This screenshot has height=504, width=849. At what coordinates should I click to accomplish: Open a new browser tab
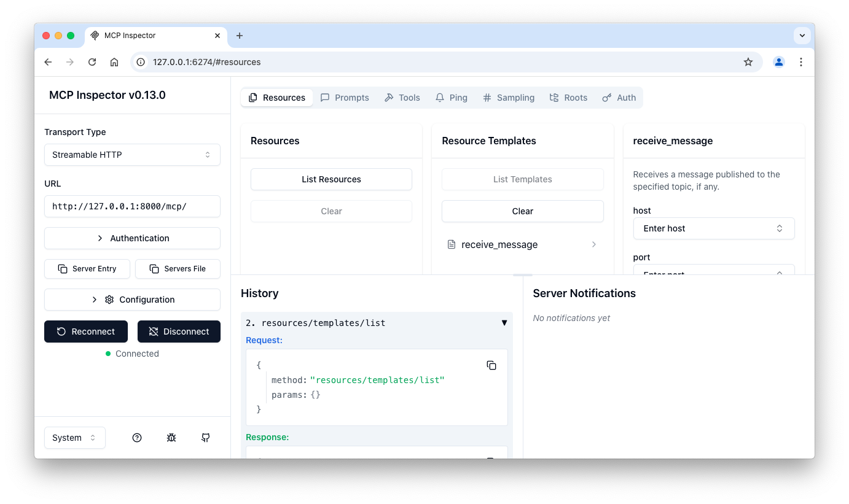[x=240, y=36]
